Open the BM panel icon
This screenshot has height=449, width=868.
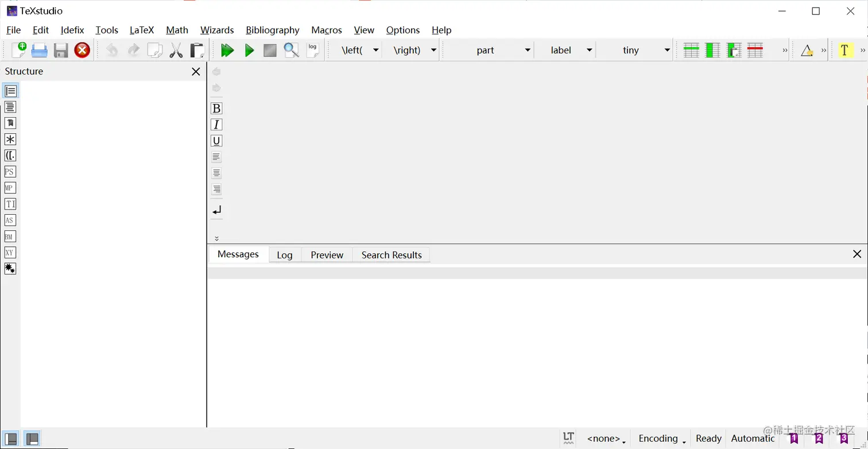coord(10,237)
